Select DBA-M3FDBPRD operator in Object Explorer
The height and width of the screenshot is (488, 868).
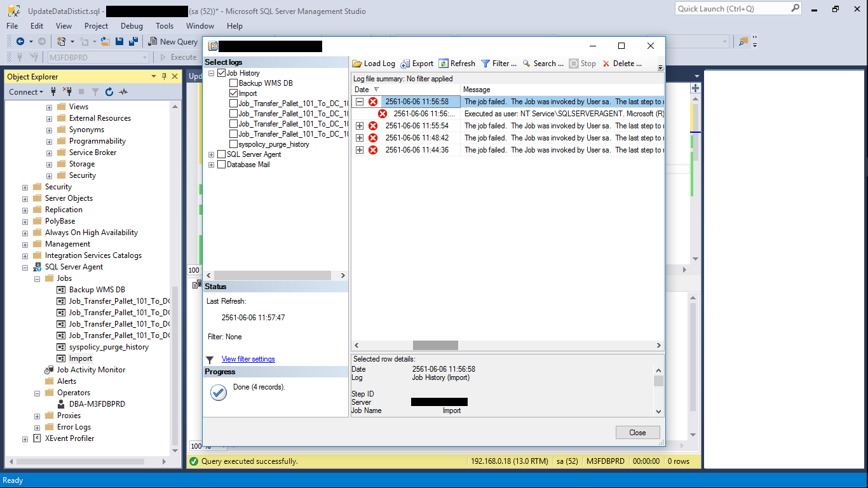pos(97,404)
